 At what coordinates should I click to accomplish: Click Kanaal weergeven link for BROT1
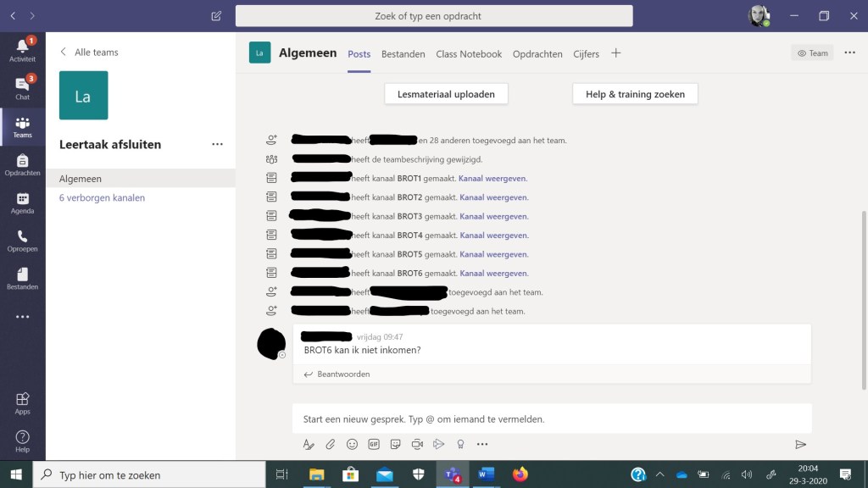pyautogui.click(x=492, y=178)
